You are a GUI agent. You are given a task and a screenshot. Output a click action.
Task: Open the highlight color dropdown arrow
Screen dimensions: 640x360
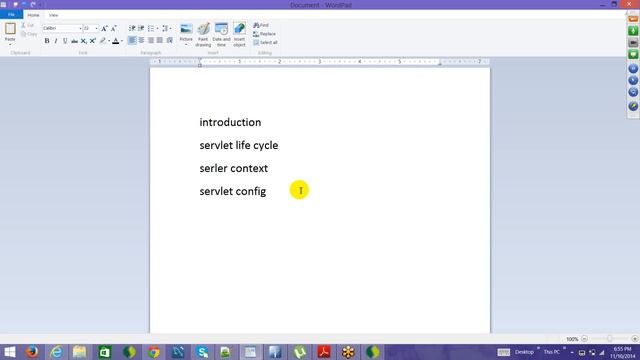tap(109, 41)
